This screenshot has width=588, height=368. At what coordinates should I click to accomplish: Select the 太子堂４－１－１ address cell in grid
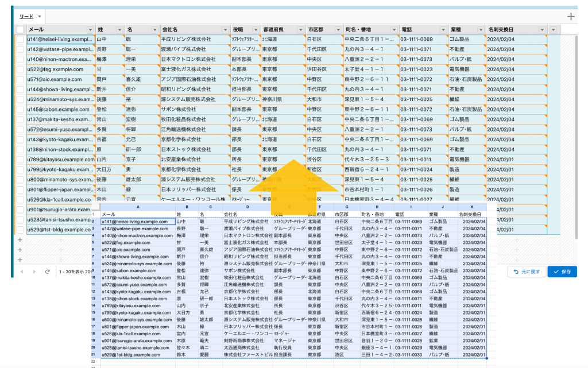click(372, 69)
